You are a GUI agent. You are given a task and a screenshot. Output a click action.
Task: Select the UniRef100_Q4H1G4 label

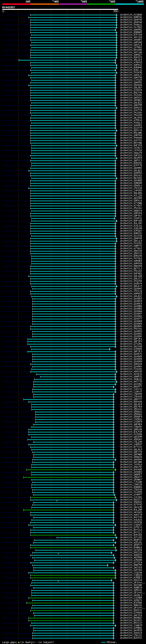(x=131, y=364)
